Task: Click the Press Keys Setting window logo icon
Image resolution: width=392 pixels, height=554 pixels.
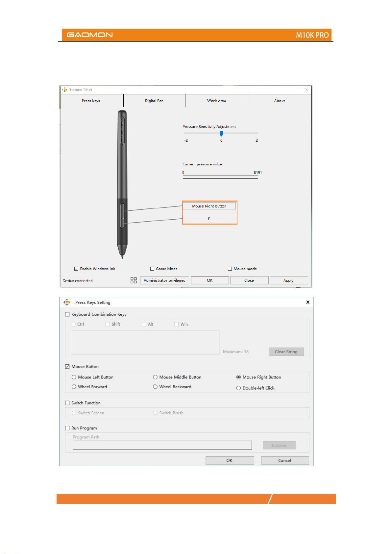Action: tap(67, 302)
